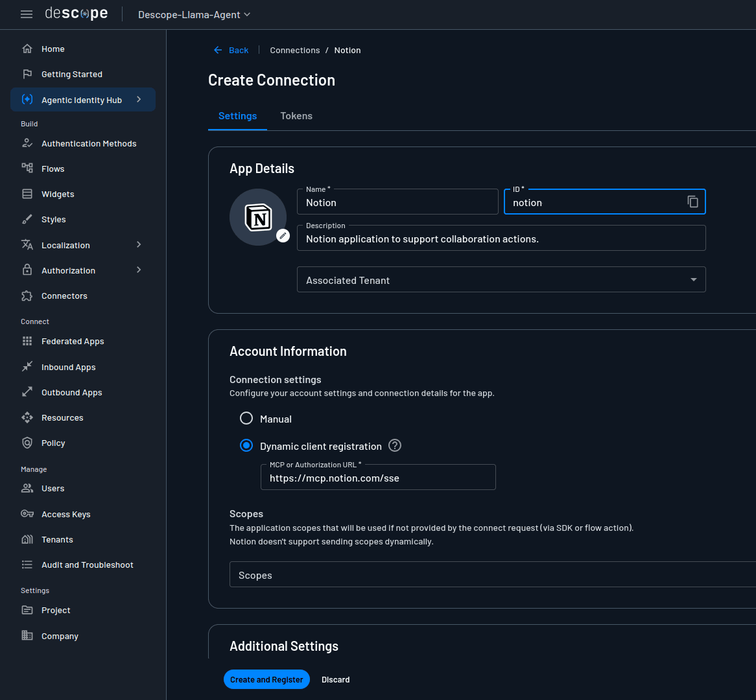756x700 pixels.
Task: Click the Create and Register button
Action: click(266, 679)
